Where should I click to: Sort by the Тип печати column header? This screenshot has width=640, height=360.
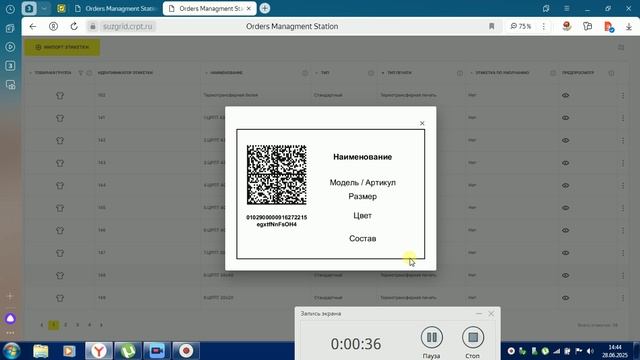tap(399, 73)
